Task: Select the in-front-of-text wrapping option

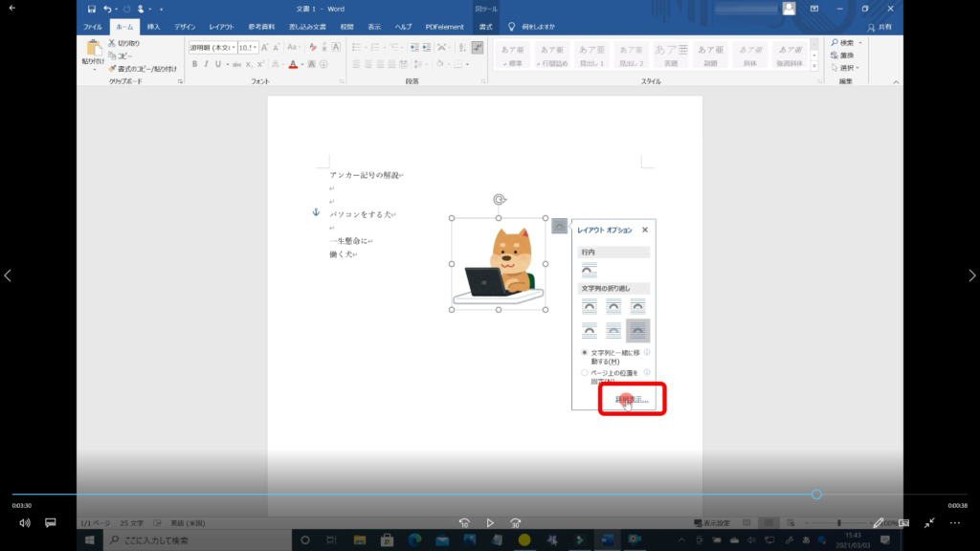Action: pyautogui.click(x=637, y=331)
